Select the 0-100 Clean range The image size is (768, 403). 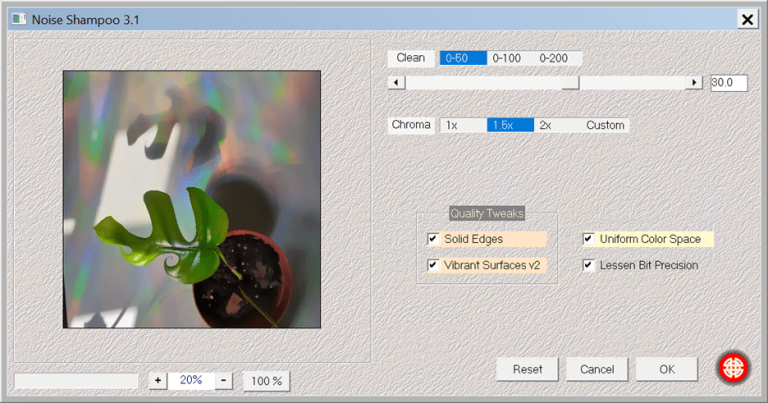click(507, 58)
